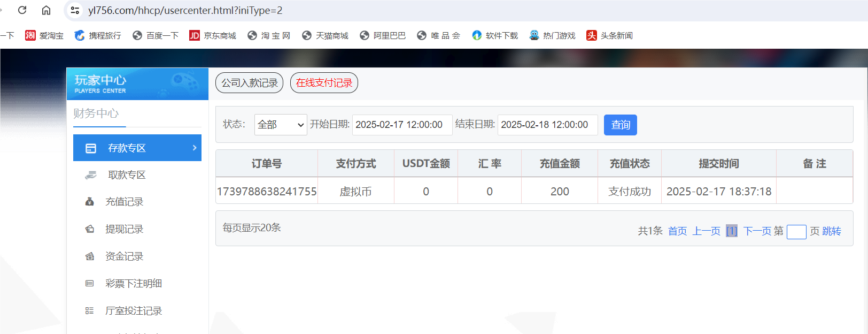Open 百度一下 bookmark

pyautogui.click(x=156, y=35)
